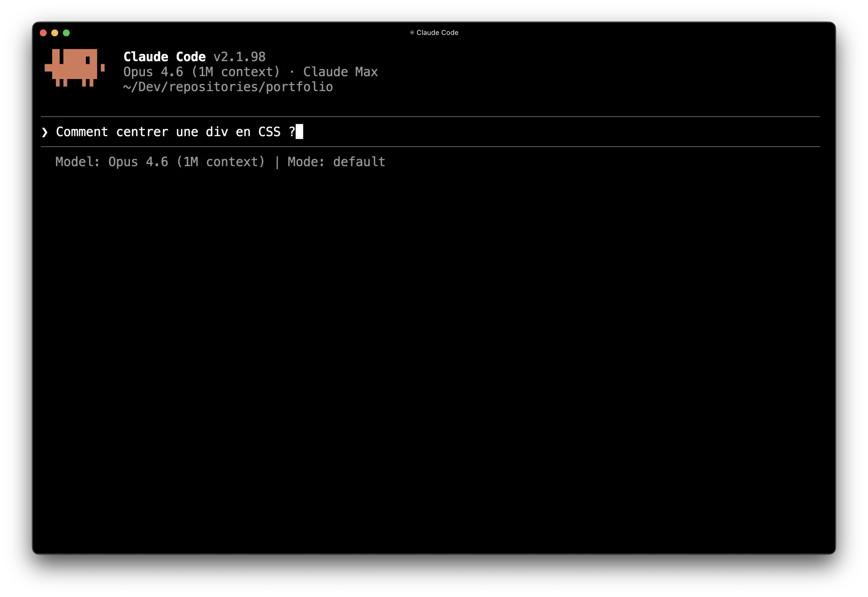Viewport: 868px width, 597px height.
Task: Click the status line 'Model: Opus 4.6 (1M context)'
Action: (x=160, y=162)
